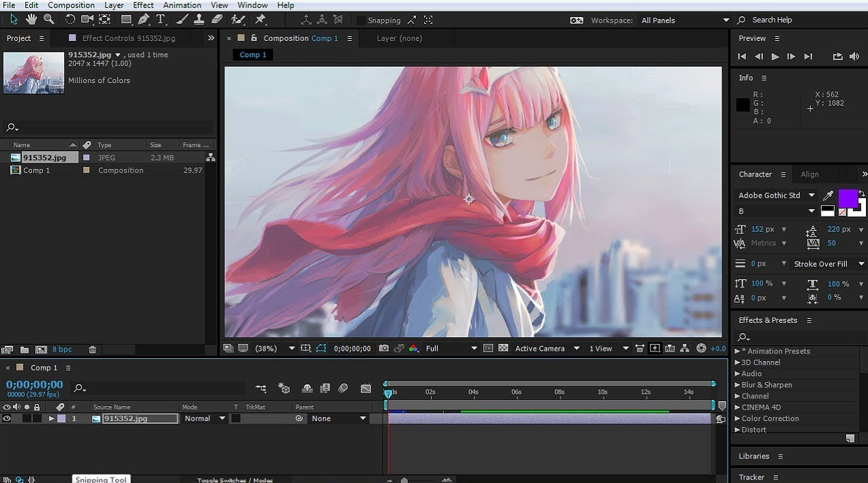Image resolution: width=868 pixels, height=483 pixels.
Task: Select Comp 1 in the Project list
Action: point(36,170)
